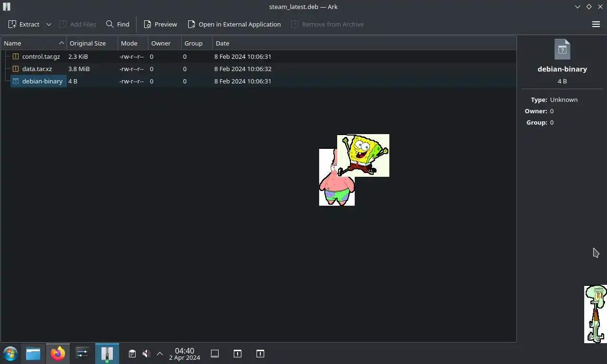Viewport: 607px width, 364px height.
Task: Sort by Original Size column
Action: (x=92, y=43)
